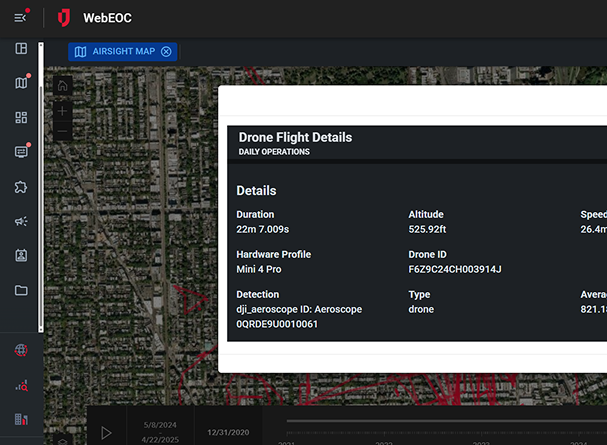Viewport: 607px width, 445px height.
Task: Zoom out on the map
Action: pos(62,132)
